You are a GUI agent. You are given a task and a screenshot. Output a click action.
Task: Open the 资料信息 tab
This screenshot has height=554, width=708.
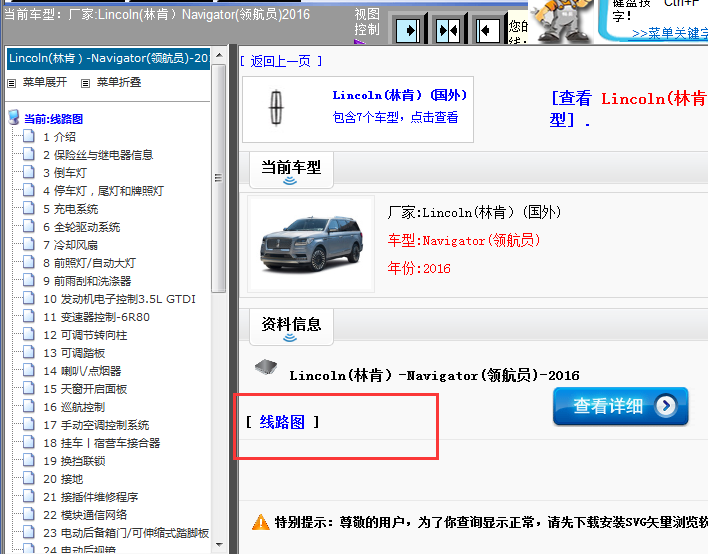pyautogui.click(x=291, y=327)
